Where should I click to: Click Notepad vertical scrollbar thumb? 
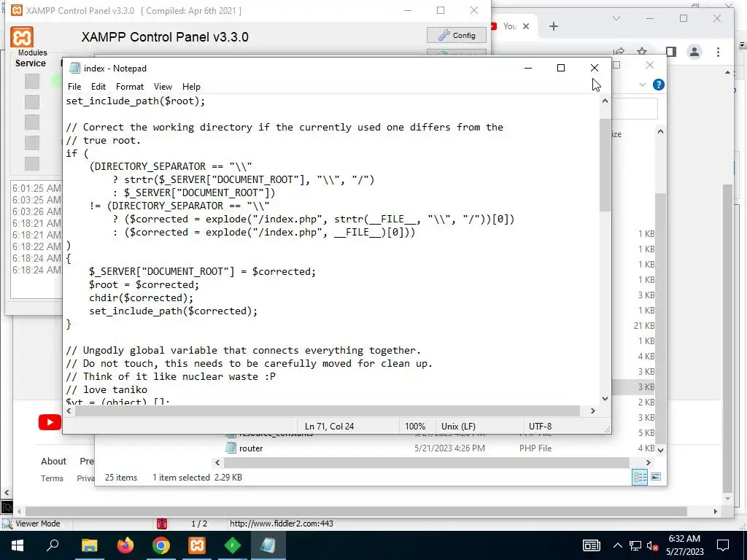coord(605,164)
